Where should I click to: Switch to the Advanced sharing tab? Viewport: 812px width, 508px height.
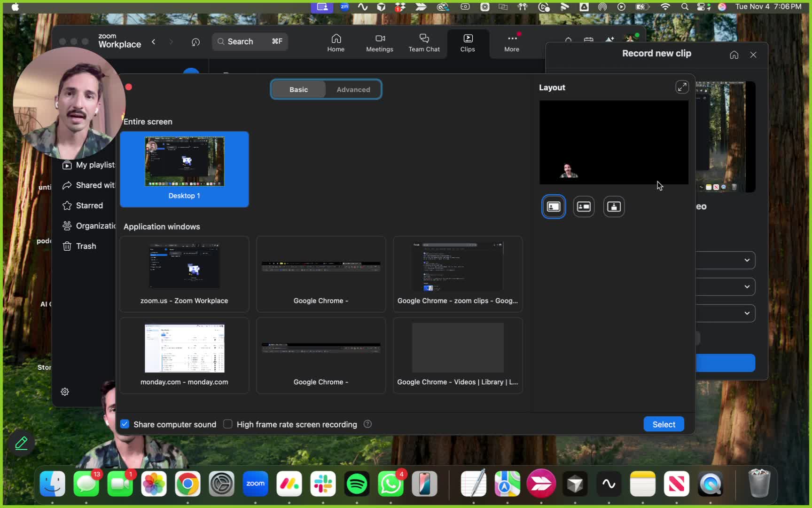[353, 89]
